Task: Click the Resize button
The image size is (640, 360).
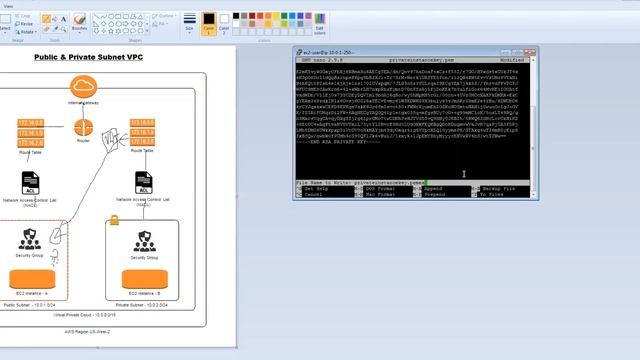Action: pyautogui.click(x=24, y=24)
